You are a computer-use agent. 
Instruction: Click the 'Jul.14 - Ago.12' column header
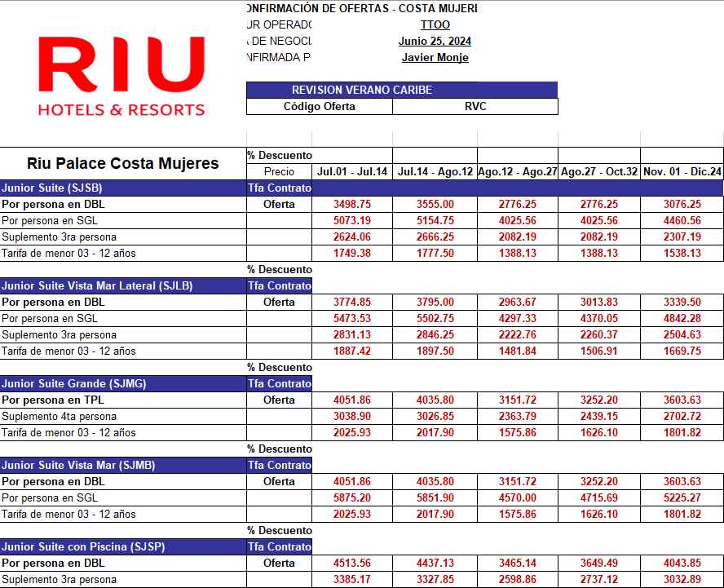[x=435, y=172]
